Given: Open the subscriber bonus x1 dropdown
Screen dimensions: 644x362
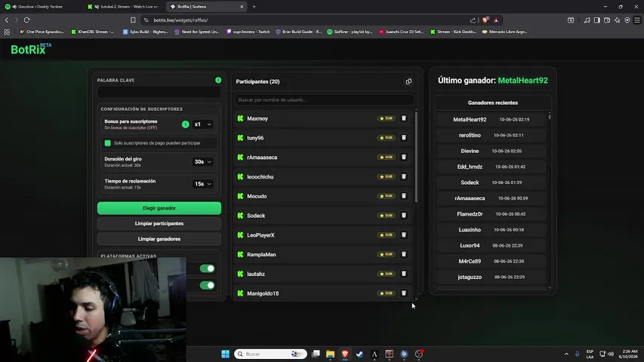Looking at the screenshot, I should click(x=203, y=124).
